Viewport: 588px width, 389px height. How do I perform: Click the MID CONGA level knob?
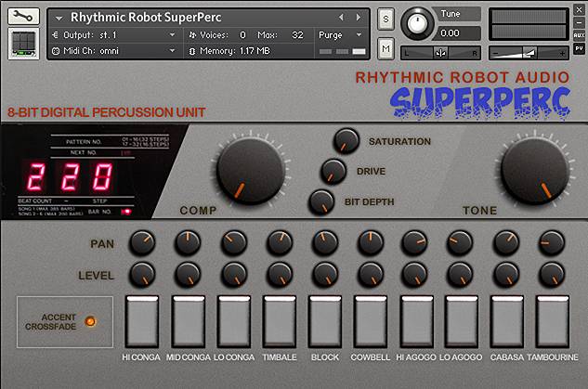click(188, 275)
